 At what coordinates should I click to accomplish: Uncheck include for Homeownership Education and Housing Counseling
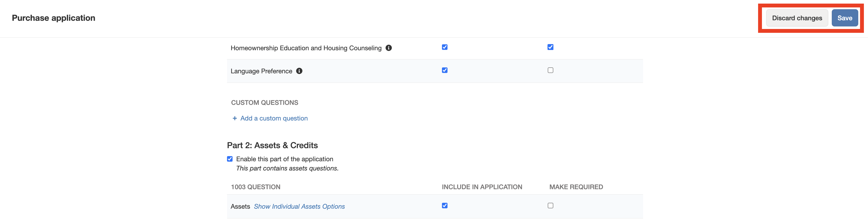click(445, 47)
